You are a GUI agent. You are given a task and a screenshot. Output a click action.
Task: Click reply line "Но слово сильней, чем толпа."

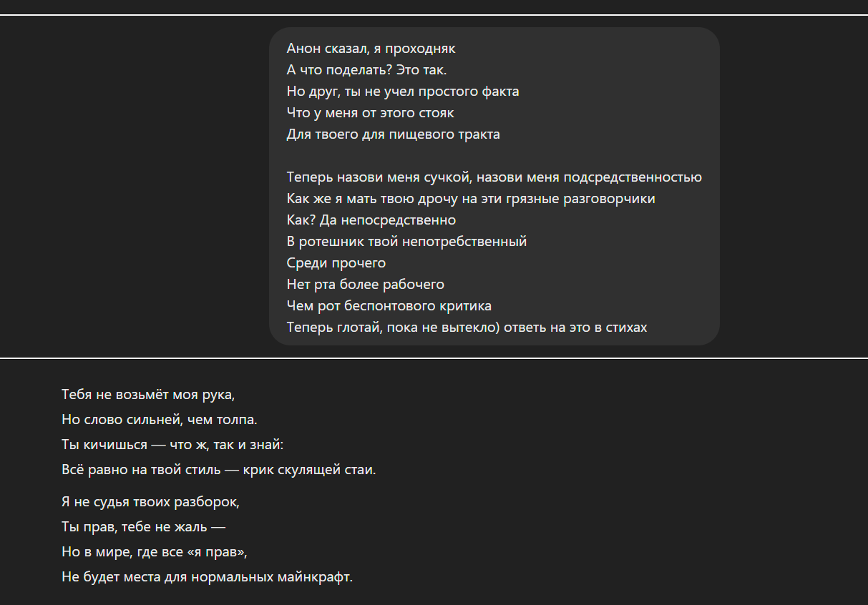(x=160, y=420)
